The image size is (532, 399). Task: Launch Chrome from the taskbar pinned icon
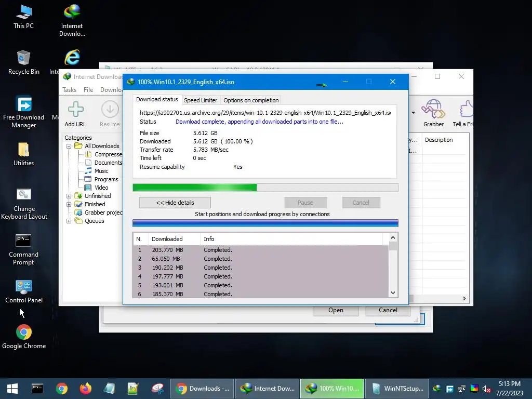(62, 389)
